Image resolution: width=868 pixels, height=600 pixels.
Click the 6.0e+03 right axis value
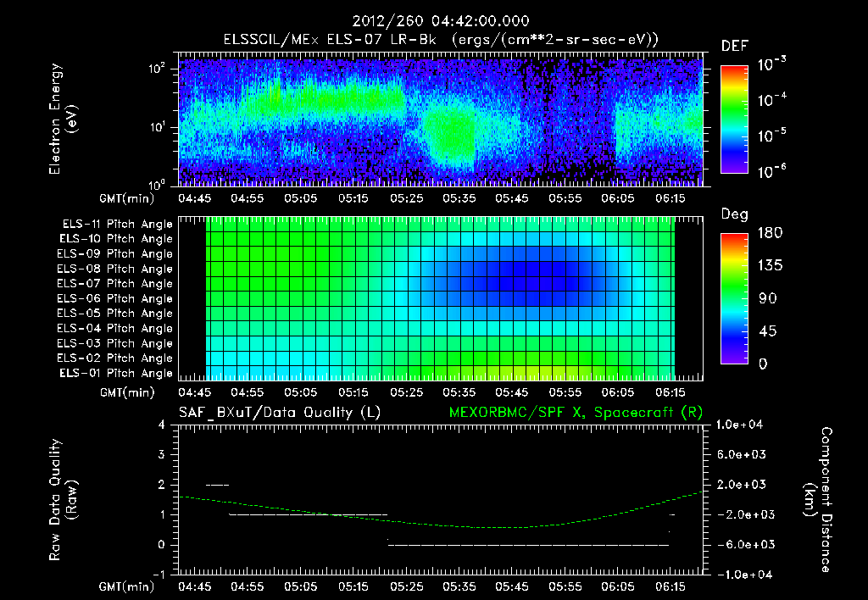coord(742,455)
